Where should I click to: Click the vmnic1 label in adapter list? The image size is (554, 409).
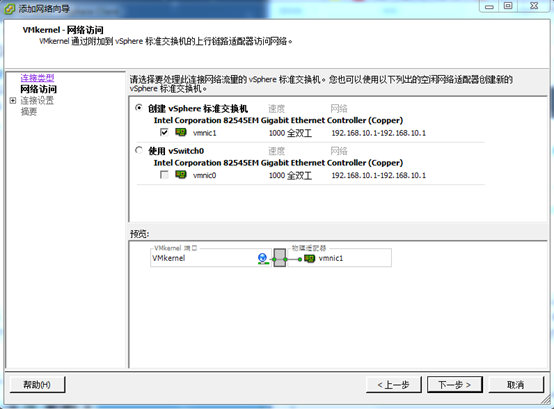tap(205, 133)
